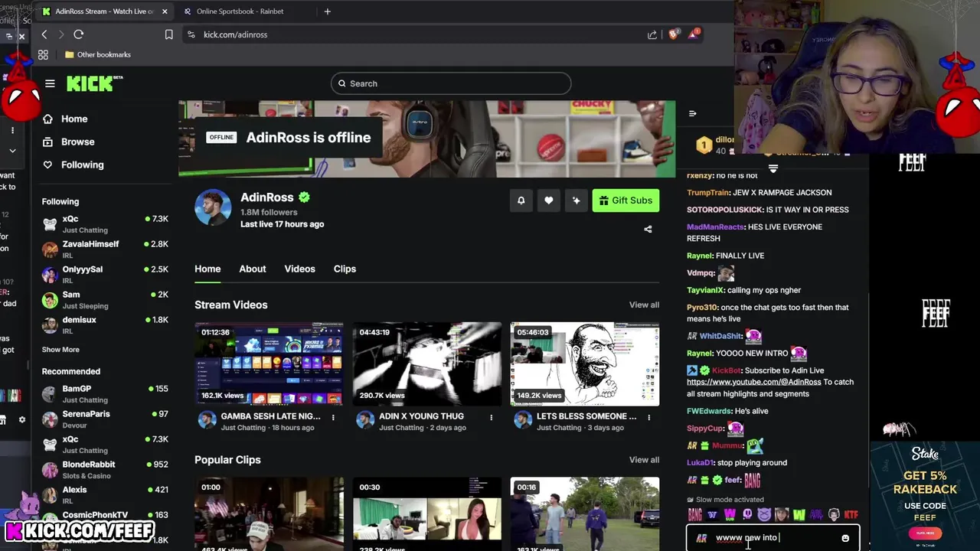The width and height of the screenshot is (980, 551).
Task: Expand the leaderboard chevron below dillon
Action: pyautogui.click(x=773, y=169)
